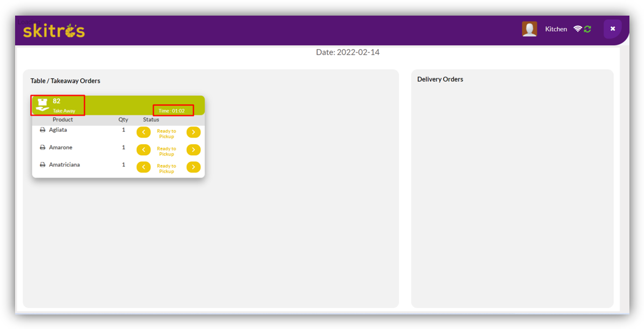Click the printer icon beside Amarone
The width and height of the screenshot is (644, 329).
(43, 148)
